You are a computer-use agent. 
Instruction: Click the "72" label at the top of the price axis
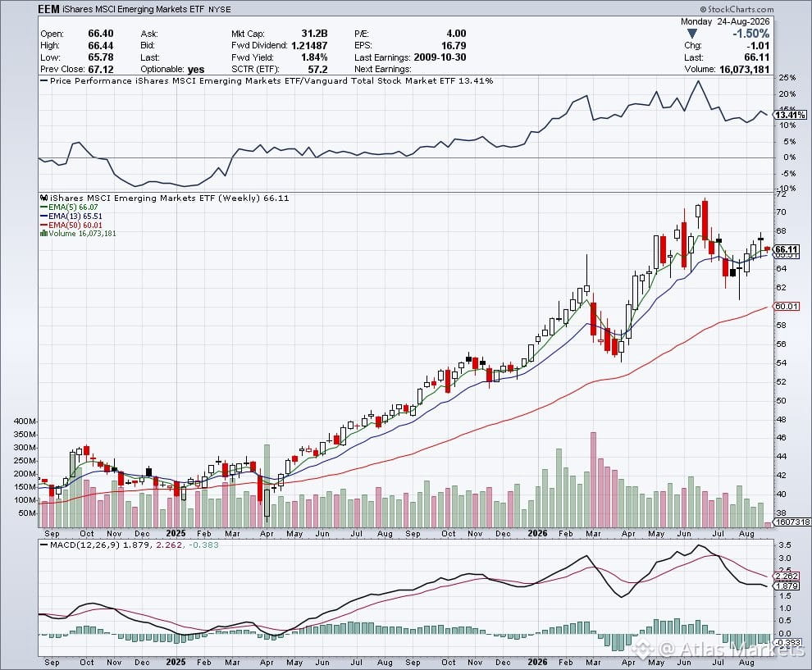(781, 194)
